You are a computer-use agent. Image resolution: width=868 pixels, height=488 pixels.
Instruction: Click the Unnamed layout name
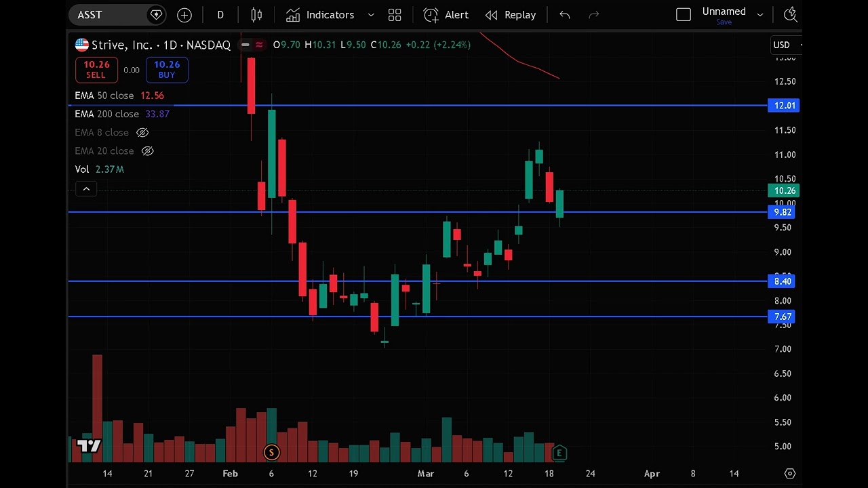tap(724, 11)
